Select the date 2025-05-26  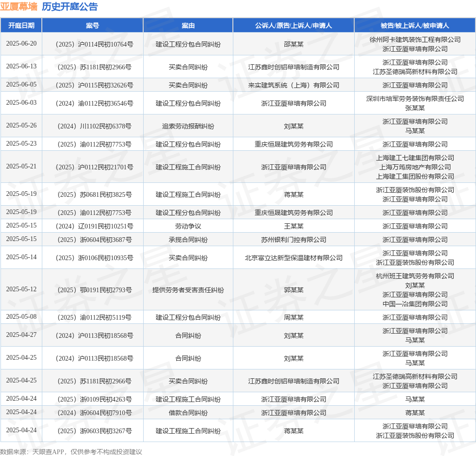click(x=21, y=126)
